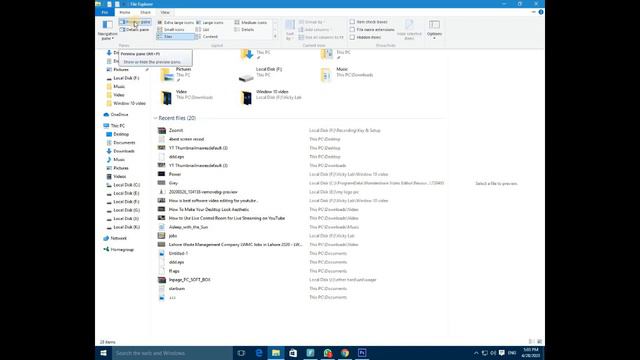This screenshot has height=360, width=640.
Task: Expand the layout gallery more arrow
Action: pos(275,37)
